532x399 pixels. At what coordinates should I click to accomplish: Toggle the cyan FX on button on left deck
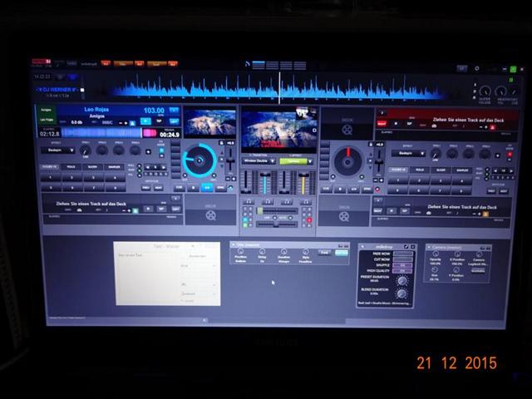coord(161,150)
